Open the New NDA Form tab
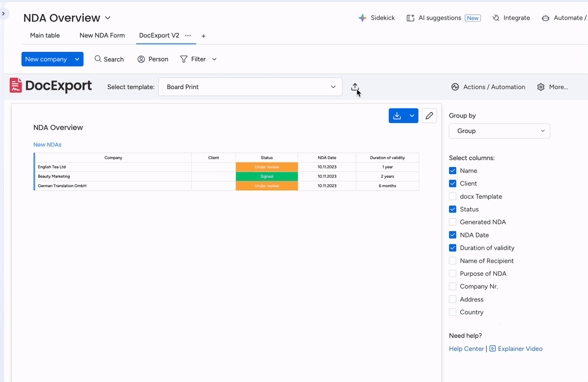The image size is (588, 382). coord(102,35)
